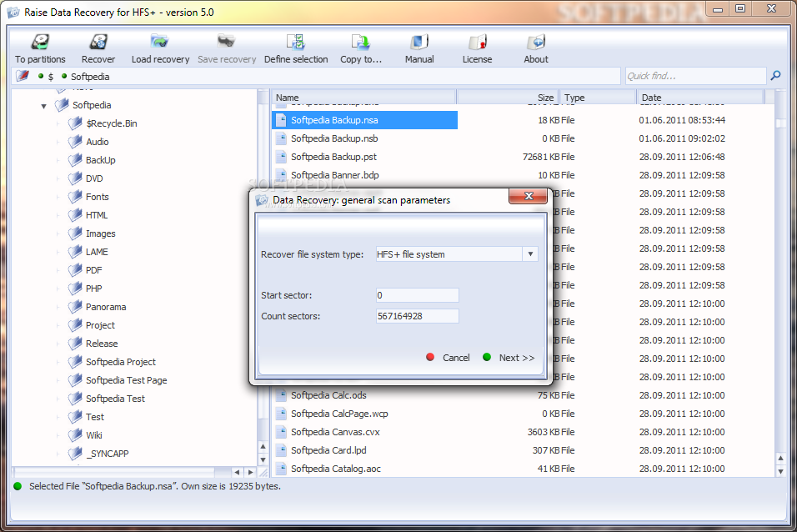Click the green status indicator in status bar
797x532 pixels.
point(18,486)
